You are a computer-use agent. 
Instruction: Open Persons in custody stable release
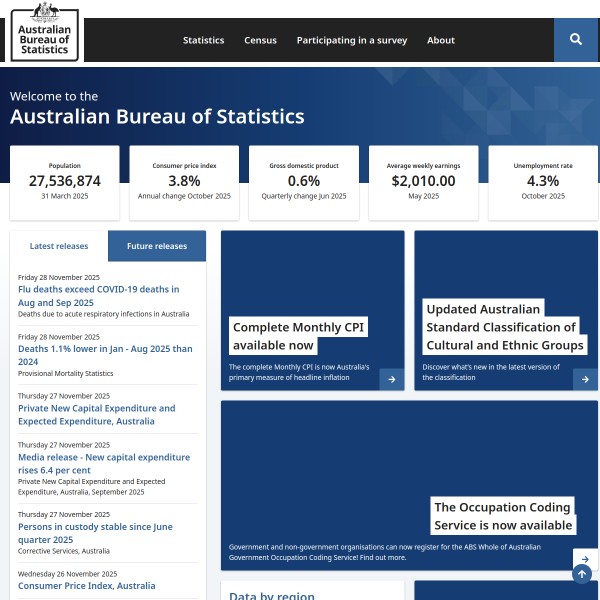tap(95, 533)
